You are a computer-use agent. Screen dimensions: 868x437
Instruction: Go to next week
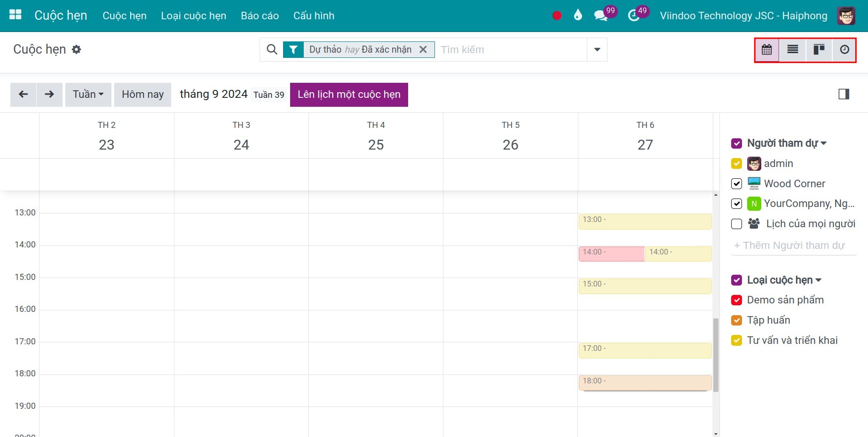[x=49, y=95]
